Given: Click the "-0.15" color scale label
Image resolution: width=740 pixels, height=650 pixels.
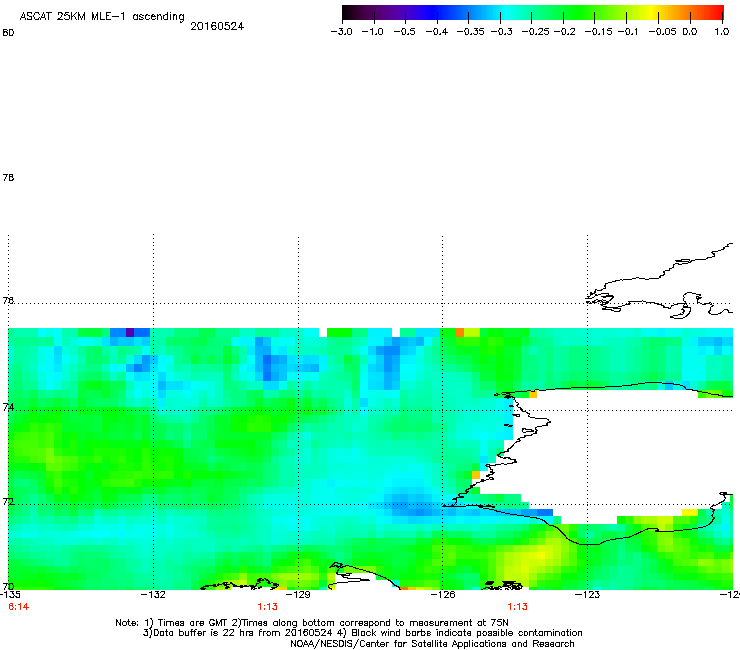Looking at the screenshot, I should [x=598, y=32].
